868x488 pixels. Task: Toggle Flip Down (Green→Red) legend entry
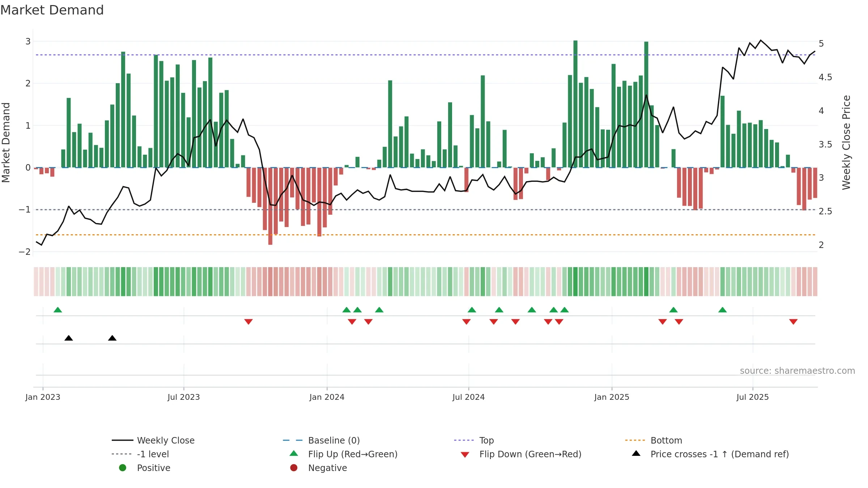coord(521,454)
